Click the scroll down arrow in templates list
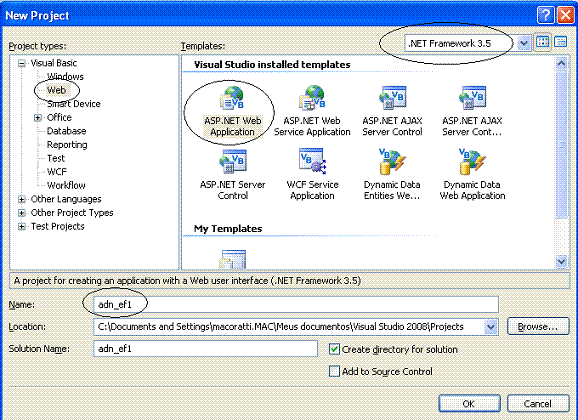 click(561, 261)
